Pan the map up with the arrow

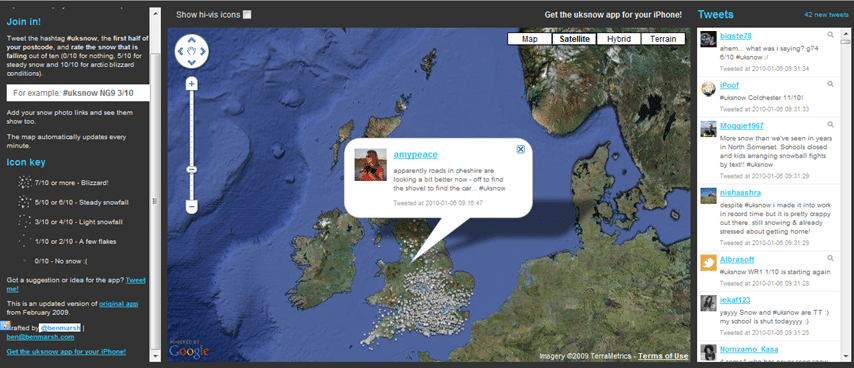coord(192,40)
